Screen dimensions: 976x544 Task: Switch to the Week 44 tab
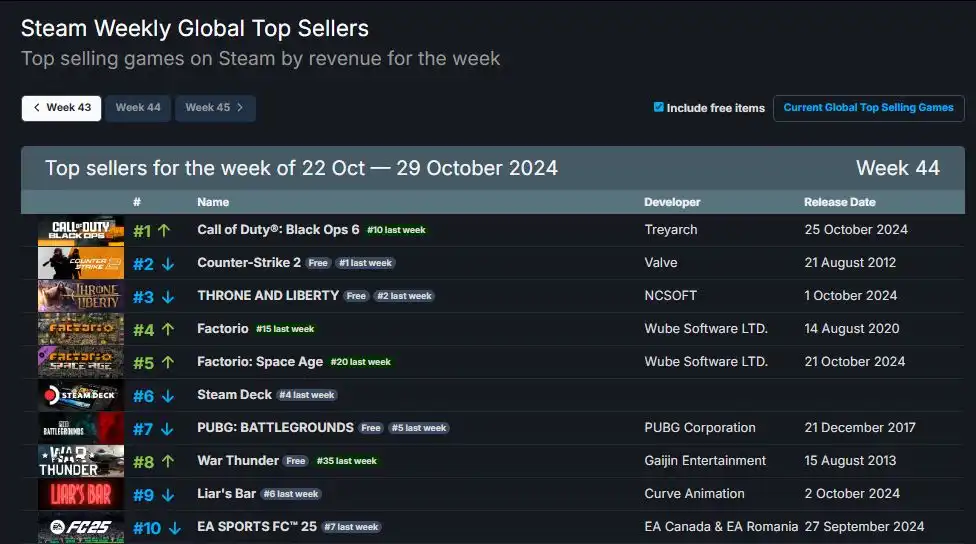(x=138, y=108)
